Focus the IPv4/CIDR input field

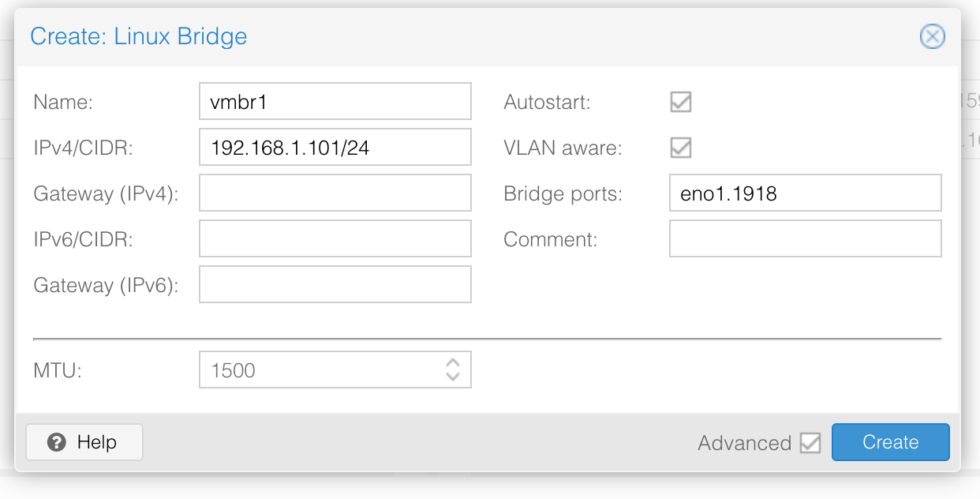point(335,148)
